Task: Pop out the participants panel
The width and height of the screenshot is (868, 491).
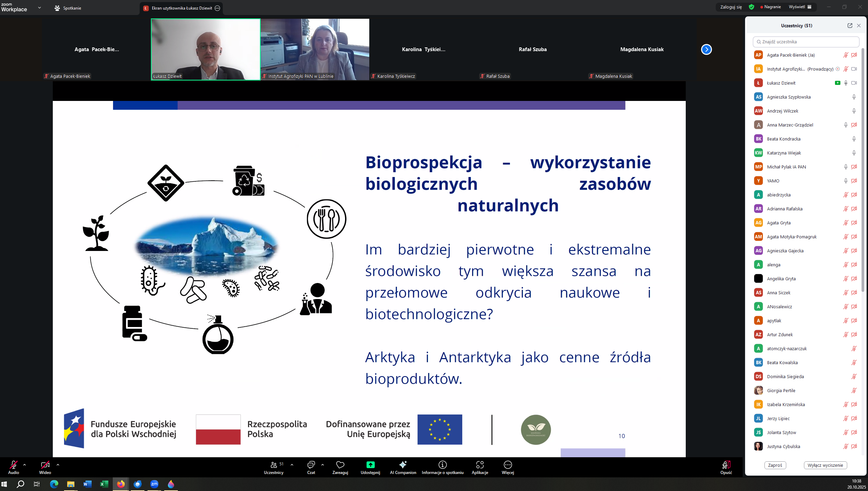Action: click(x=850, y=26)
